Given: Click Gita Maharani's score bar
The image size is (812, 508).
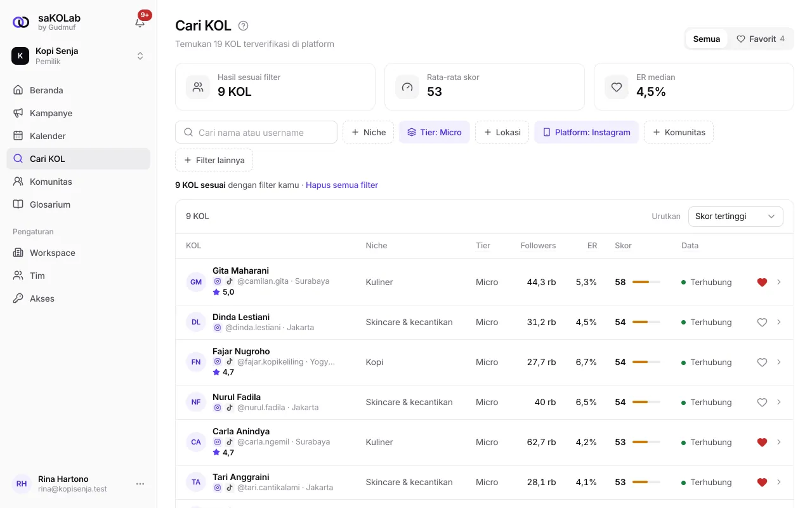Looking at the screenshot, I should coord(646,282).
